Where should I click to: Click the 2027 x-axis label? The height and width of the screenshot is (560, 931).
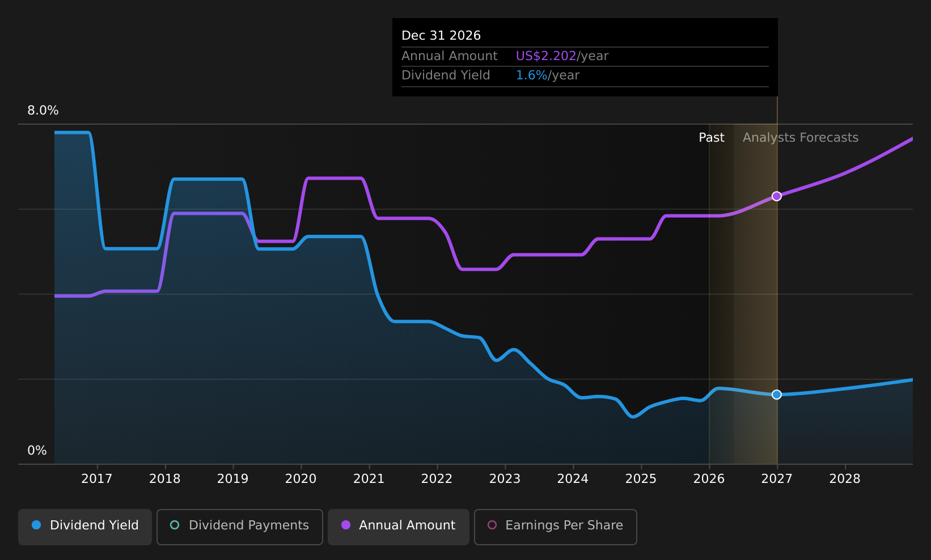(777, 479)
